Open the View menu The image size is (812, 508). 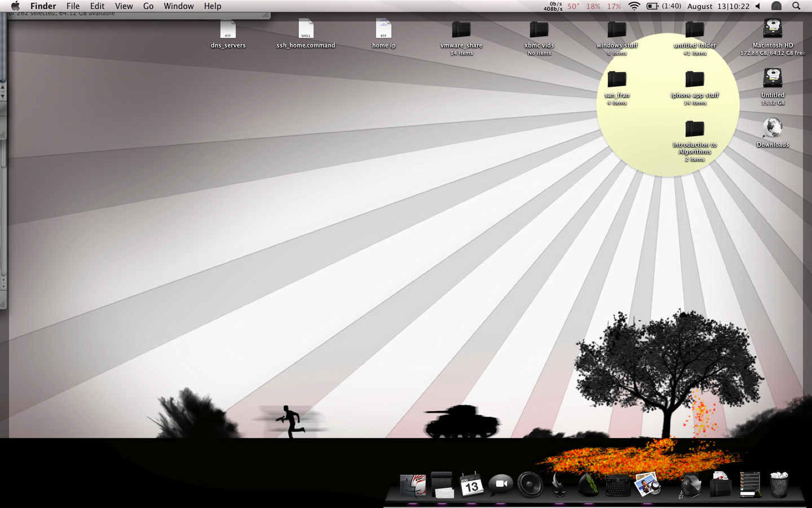pos(123,6)
